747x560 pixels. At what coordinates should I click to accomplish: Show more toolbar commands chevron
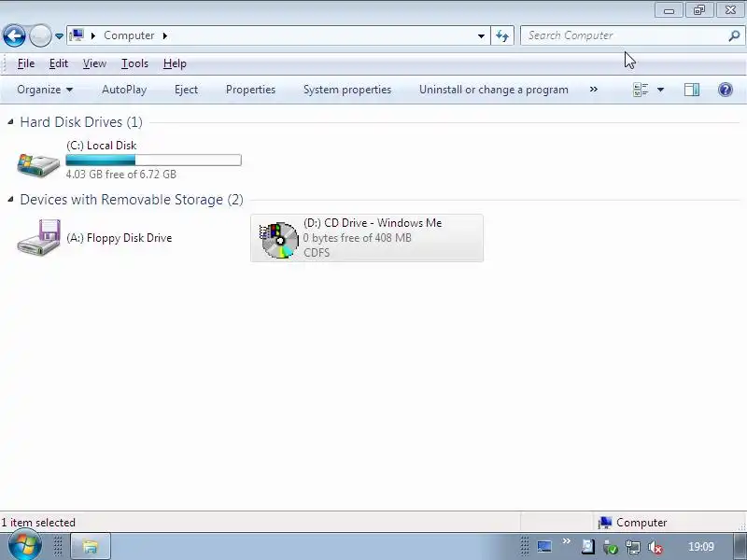[x=594, y=90]
